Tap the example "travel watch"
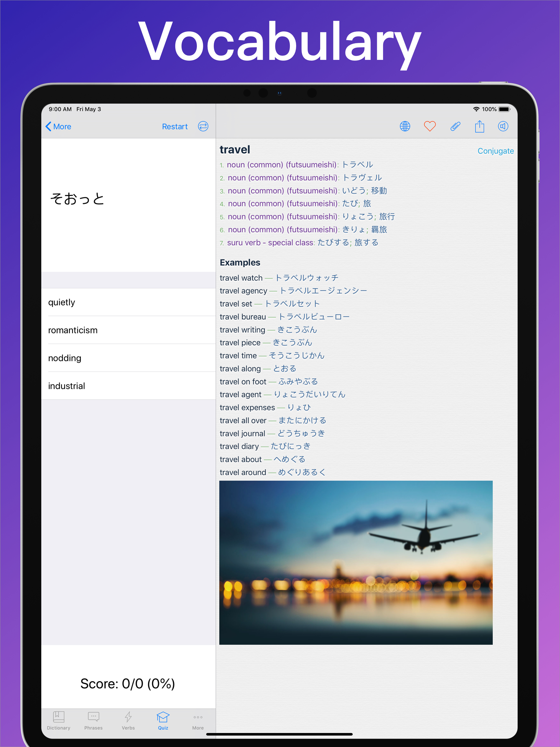This screenshot has width=560, height=747. click(241, 278)
